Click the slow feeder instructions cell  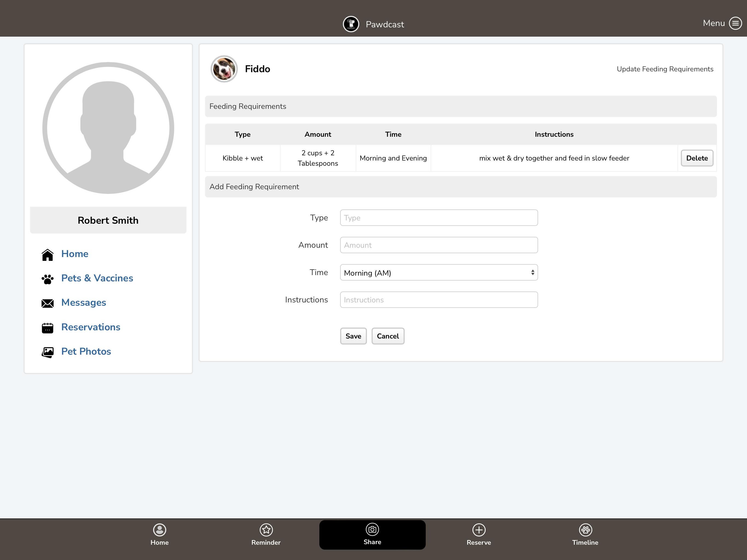point(554,158)
